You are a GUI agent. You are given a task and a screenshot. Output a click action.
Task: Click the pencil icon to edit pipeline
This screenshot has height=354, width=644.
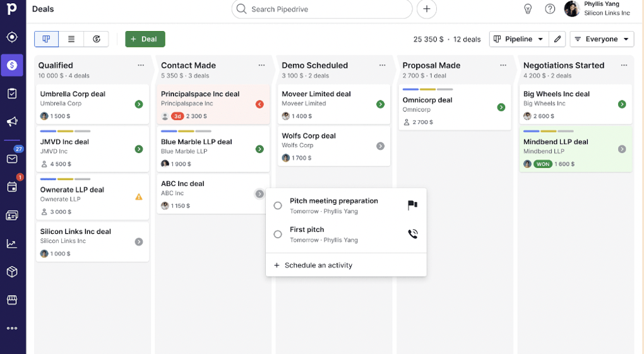point(557,39)
